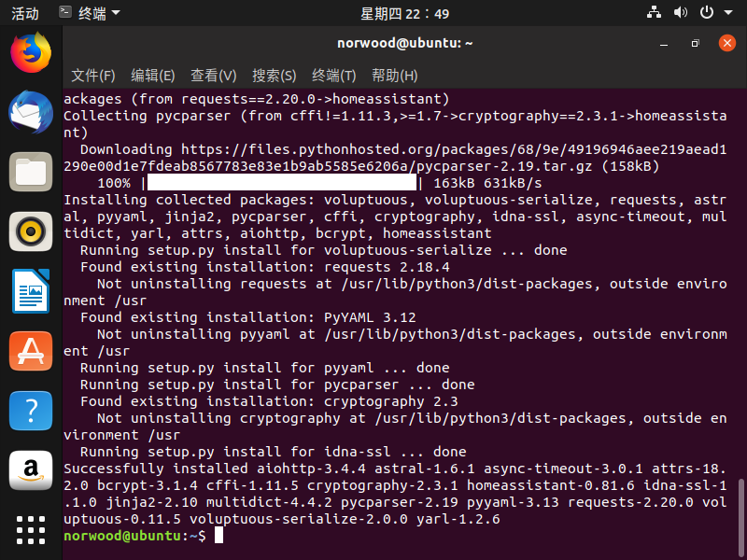747x560 pixels.
Task: Click the network status icon
Action: (654, 13)
